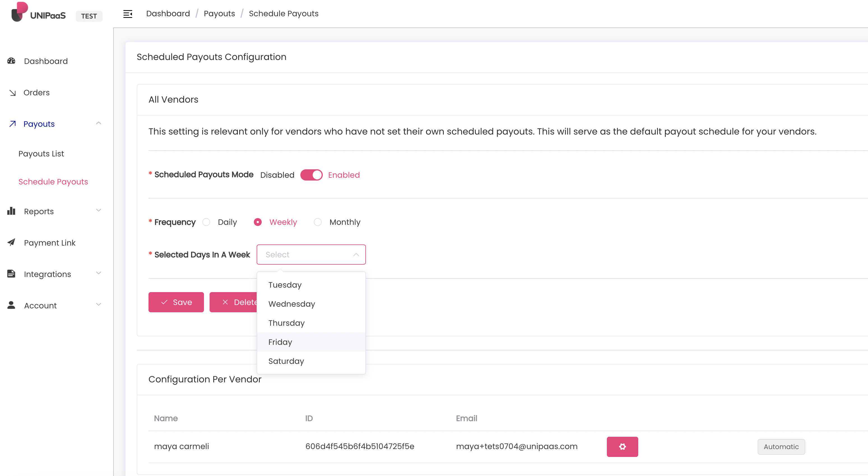868x476 pixels.
Task: Click the Automatic tag for vendor
Action: coord(781,446)
